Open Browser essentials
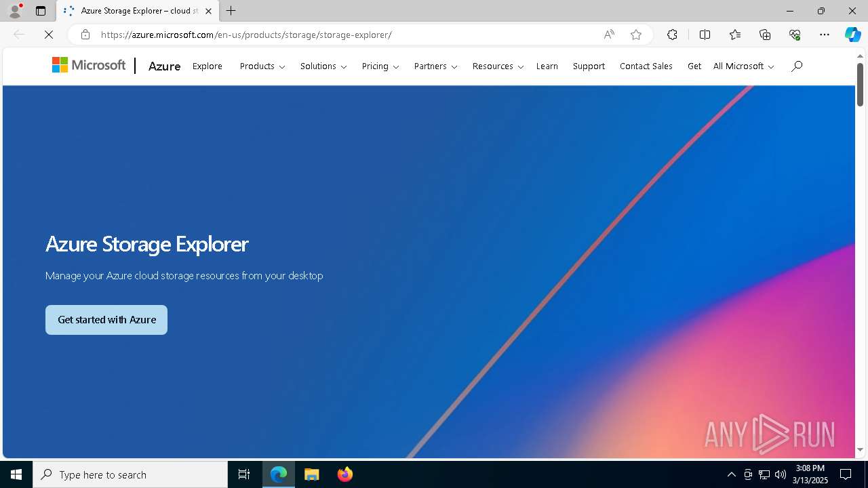868x488 pixels. point(795,35)
